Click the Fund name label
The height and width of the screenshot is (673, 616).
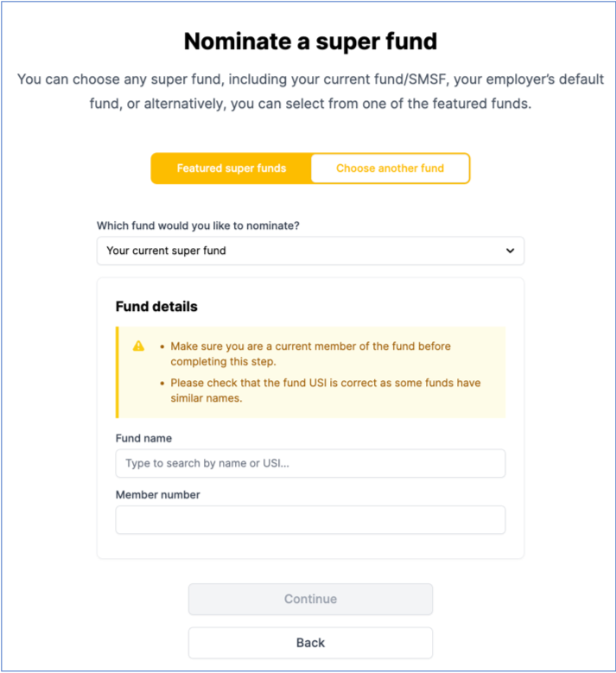click(143, 439)
